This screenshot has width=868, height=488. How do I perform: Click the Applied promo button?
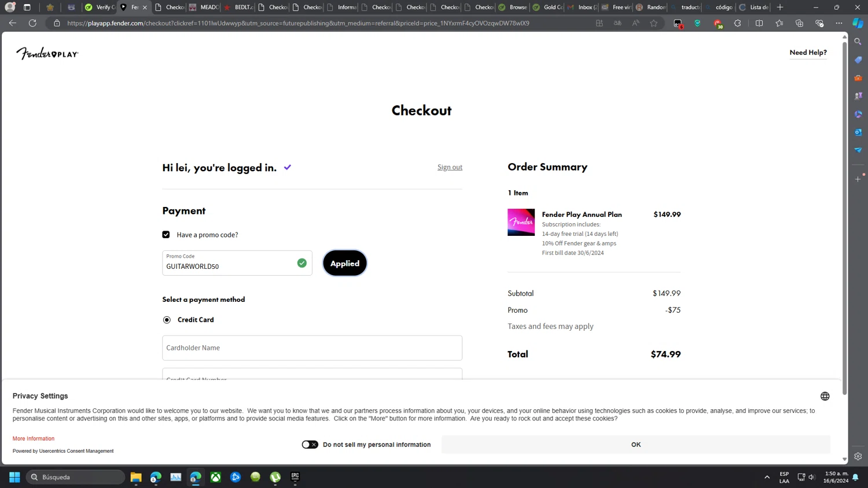coord(345,263)
